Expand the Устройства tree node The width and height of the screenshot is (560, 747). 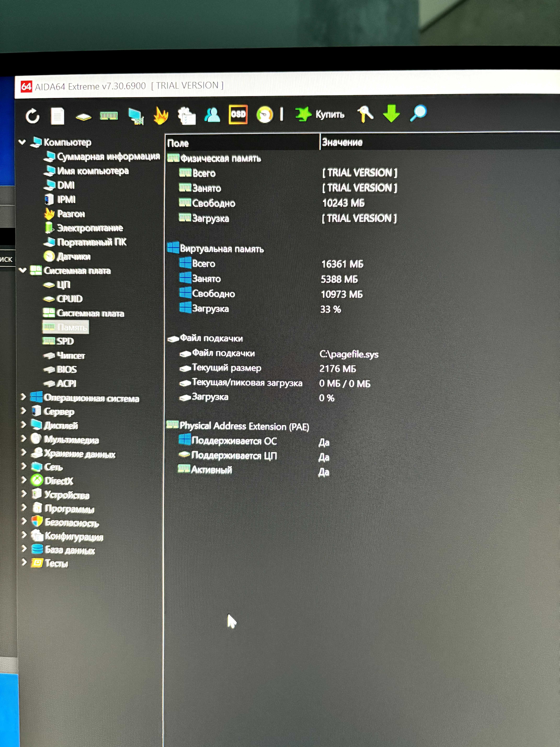[24, 493]
